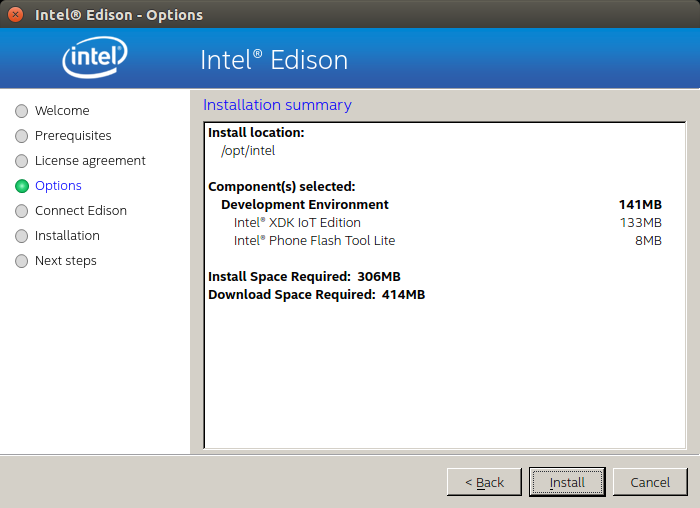This screenshot has width=700, height=508.
Task: Click the Options step label
Action: (x=58, y=186)
